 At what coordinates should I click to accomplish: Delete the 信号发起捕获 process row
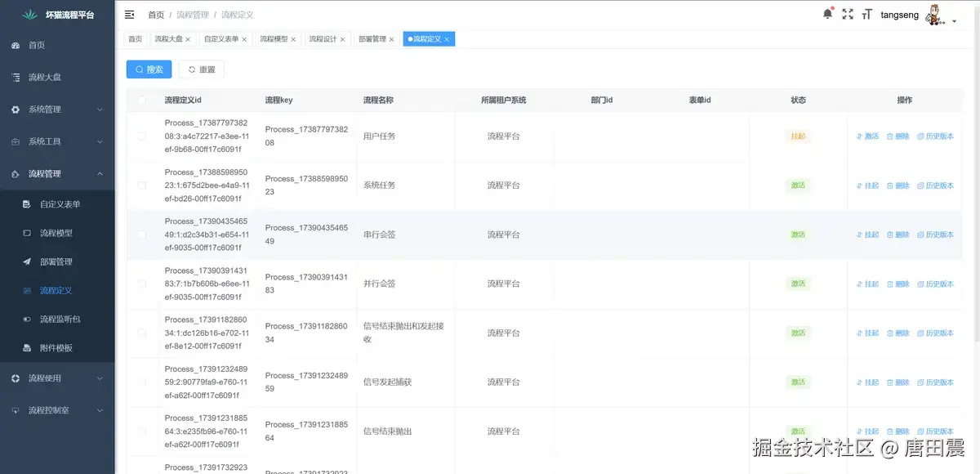point(898,382)
